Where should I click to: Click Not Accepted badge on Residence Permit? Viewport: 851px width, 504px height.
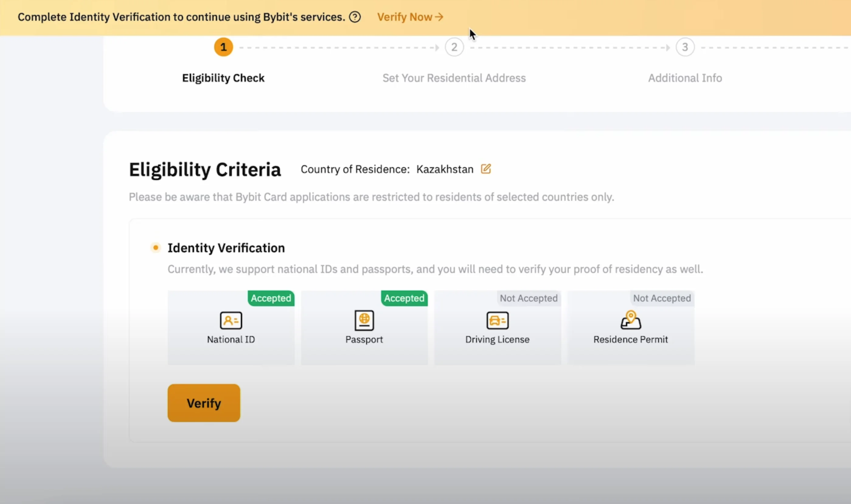662,298
